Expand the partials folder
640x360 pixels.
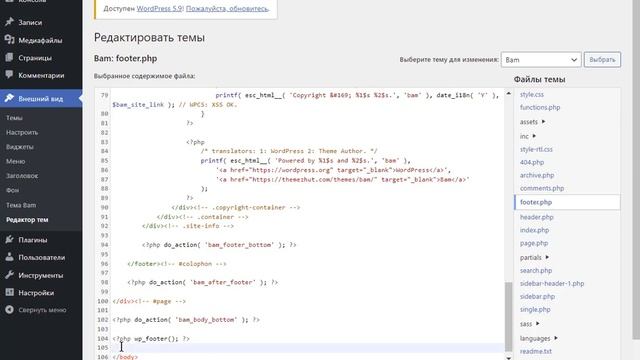(534, 257)
